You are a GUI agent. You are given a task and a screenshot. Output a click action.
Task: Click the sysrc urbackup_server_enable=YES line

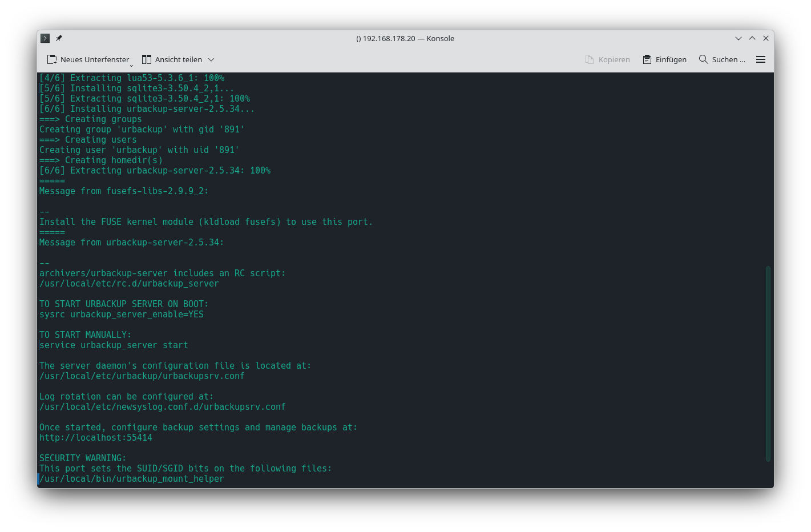click(x=122, y=315)
